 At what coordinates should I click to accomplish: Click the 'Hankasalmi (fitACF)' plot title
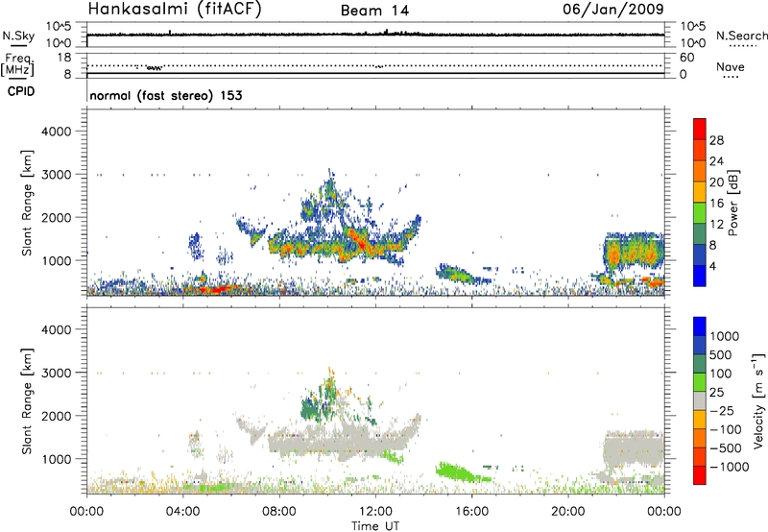pos(175,9)
